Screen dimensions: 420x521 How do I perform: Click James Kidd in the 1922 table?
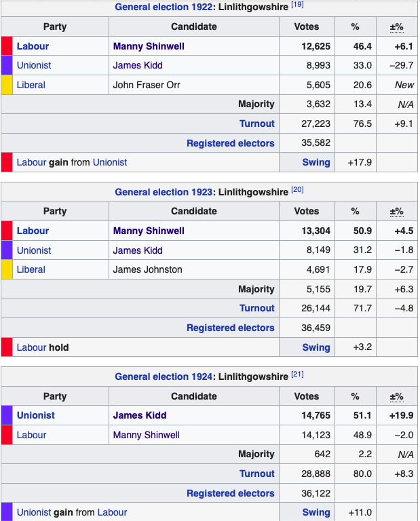[x=138, y=66]
